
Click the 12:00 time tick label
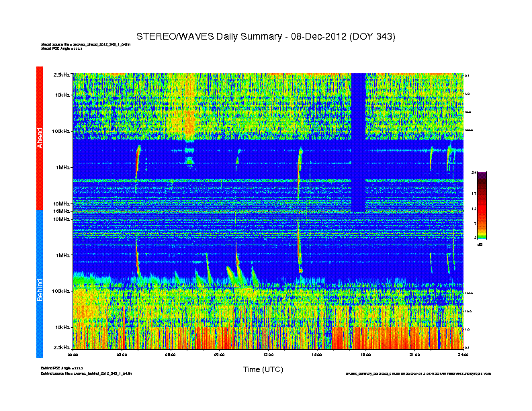[268, 354]
